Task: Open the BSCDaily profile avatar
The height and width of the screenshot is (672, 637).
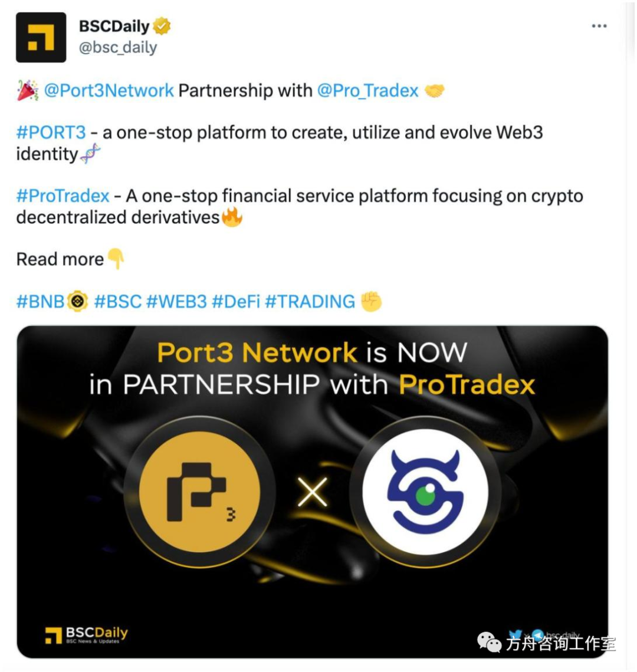Action: (41, 37)
